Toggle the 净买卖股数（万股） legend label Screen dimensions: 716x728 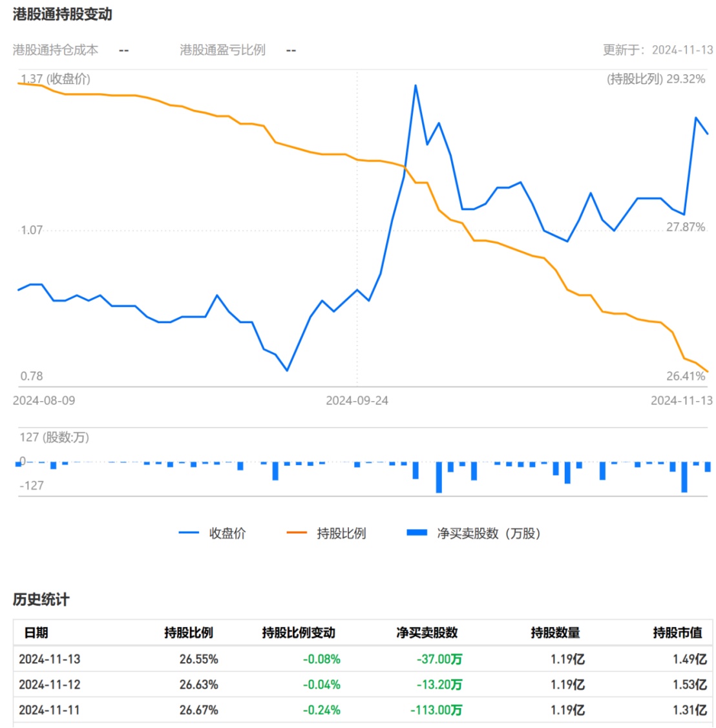pos(489,533)
